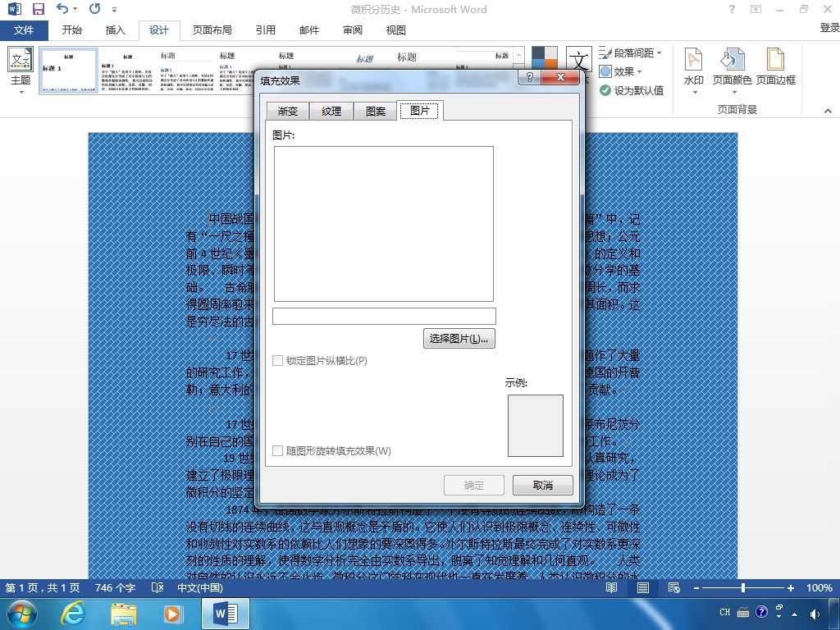Click the Redo/Repeat icon

pyautogui.click(x=95, y=8)
